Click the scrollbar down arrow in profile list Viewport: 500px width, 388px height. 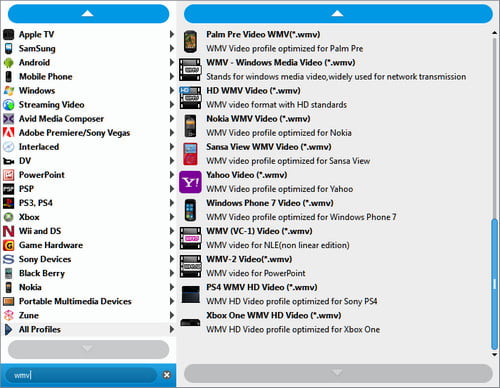[x=495, y=355]
